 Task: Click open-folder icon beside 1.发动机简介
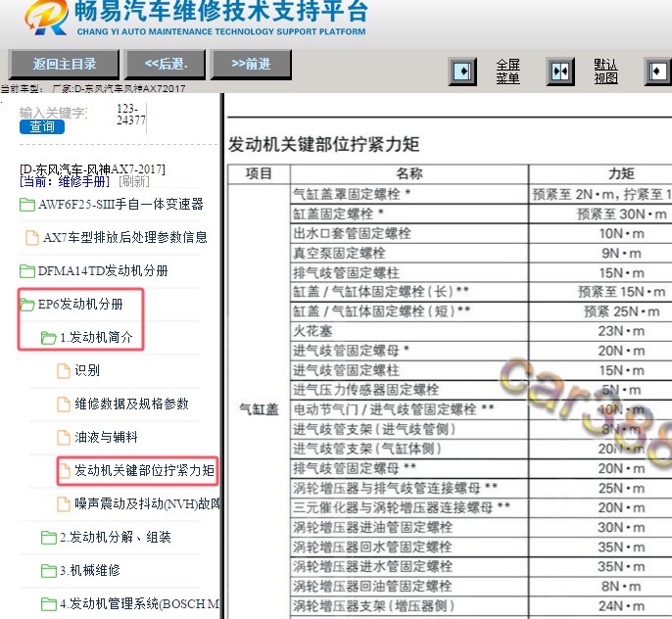click(x=48, y=338)
